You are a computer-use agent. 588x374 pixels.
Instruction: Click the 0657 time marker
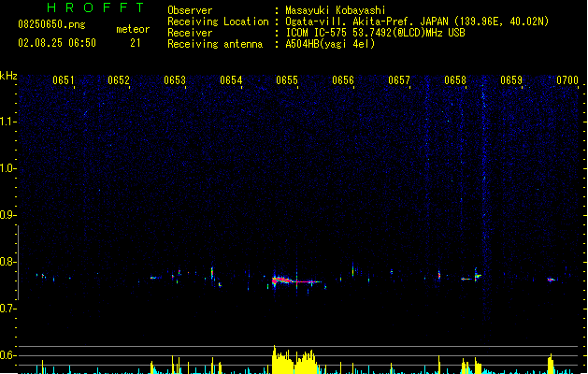click(399, 80)
